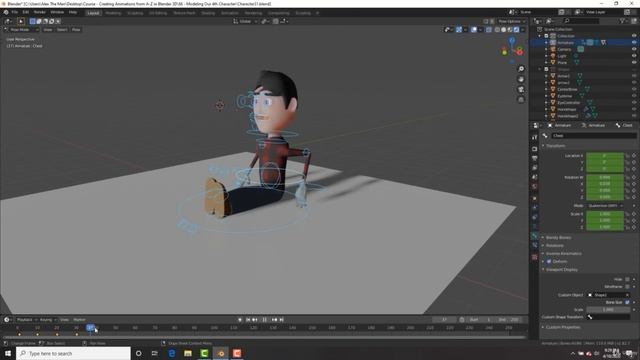Open the Pose menu in viewport header
Screen dimensions: 640x360
[76, 30]
